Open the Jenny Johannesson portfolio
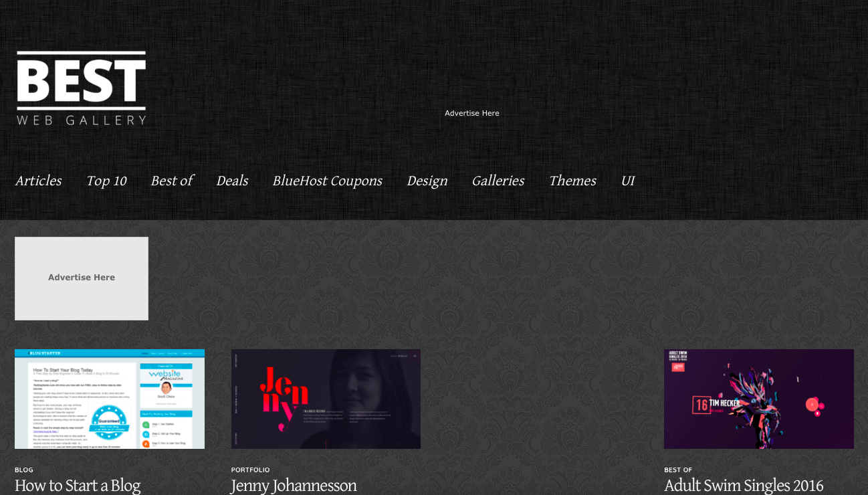The image size is (868, 495). point(294,486)
